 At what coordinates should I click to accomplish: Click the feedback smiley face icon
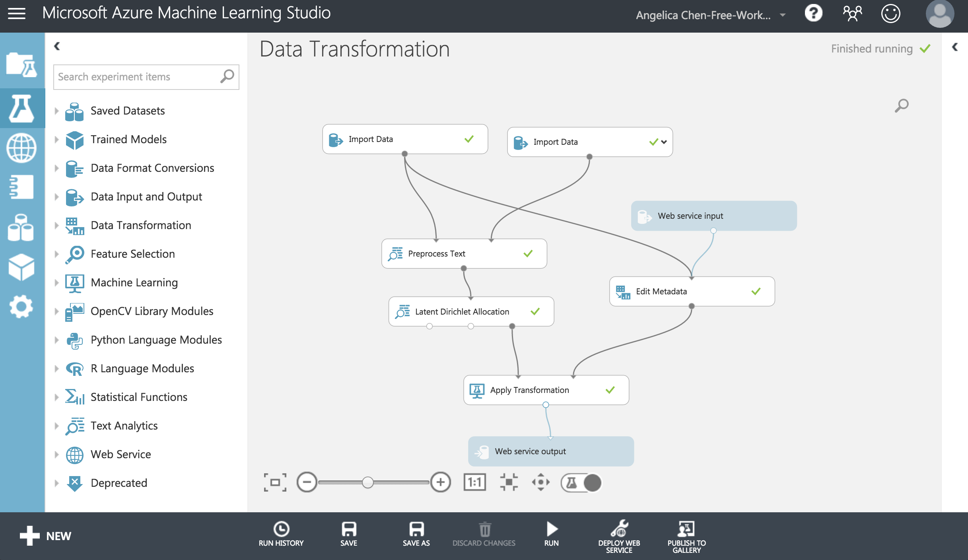890,14
